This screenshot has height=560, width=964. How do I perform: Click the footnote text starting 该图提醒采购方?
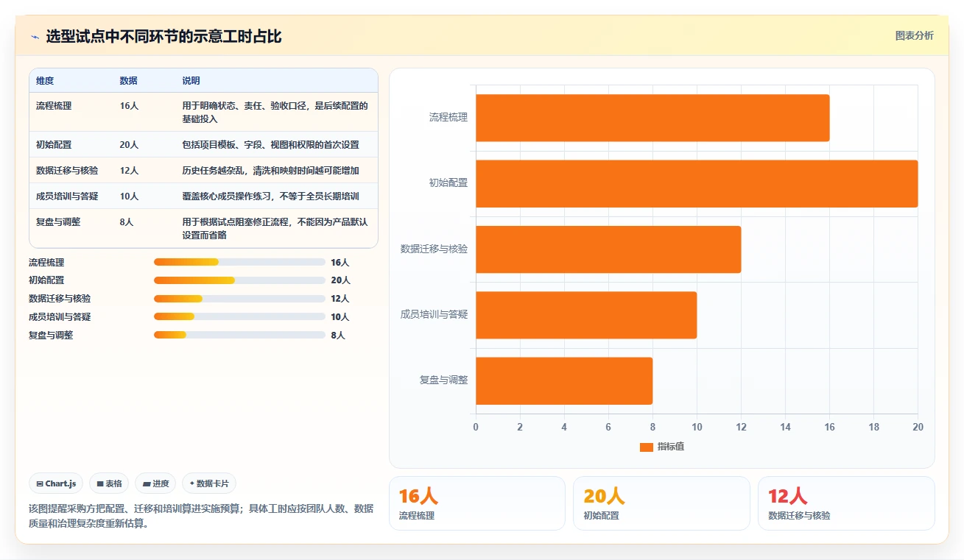(201, 517)
